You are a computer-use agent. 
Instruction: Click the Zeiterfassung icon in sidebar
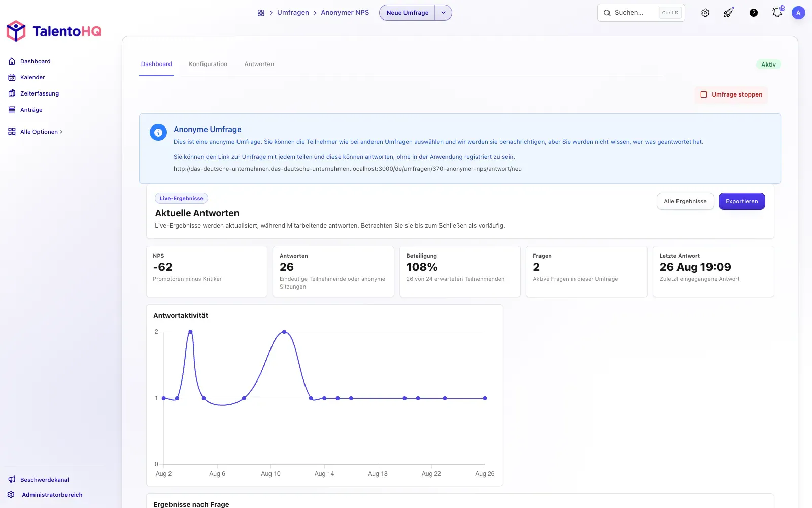pyautogui.click(x=12, y=93)
